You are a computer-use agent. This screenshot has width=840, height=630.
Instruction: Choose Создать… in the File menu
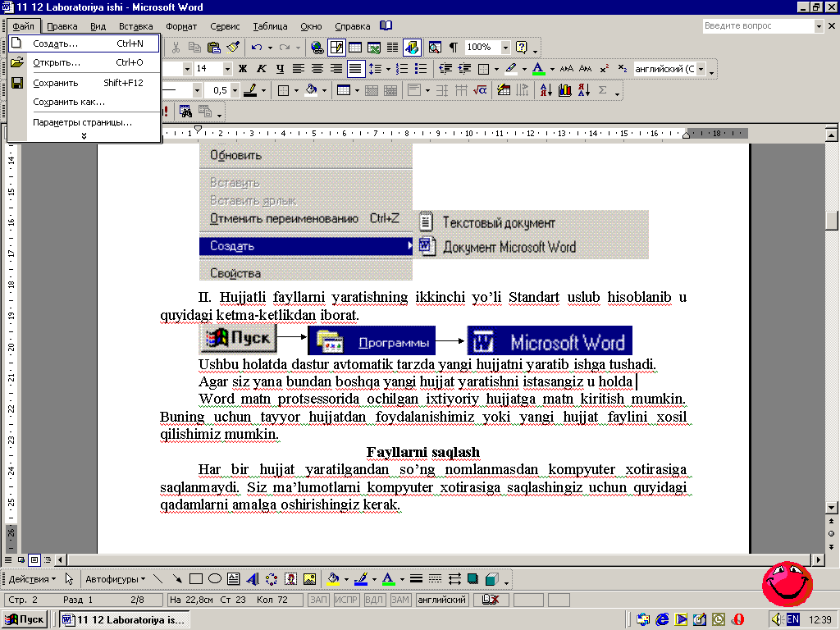84,43
